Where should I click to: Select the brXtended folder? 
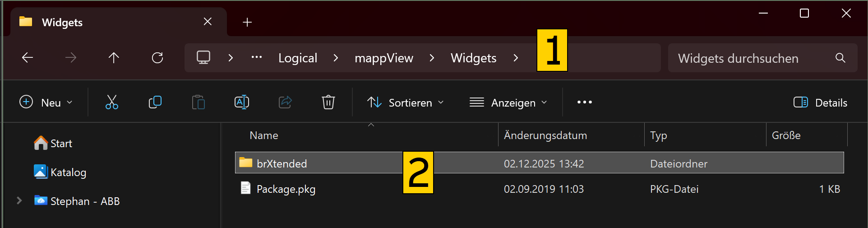pyautogui.click(x=282, y=163)
